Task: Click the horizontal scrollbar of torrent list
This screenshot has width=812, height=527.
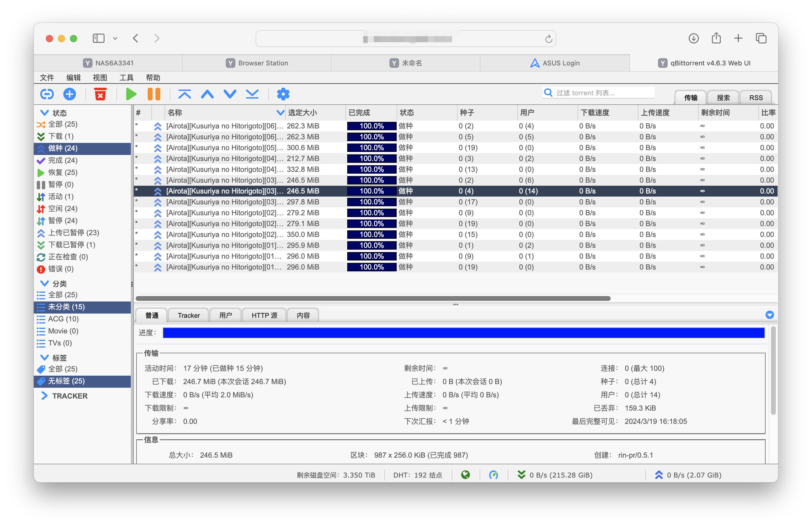Action: [x=373, y=298]
